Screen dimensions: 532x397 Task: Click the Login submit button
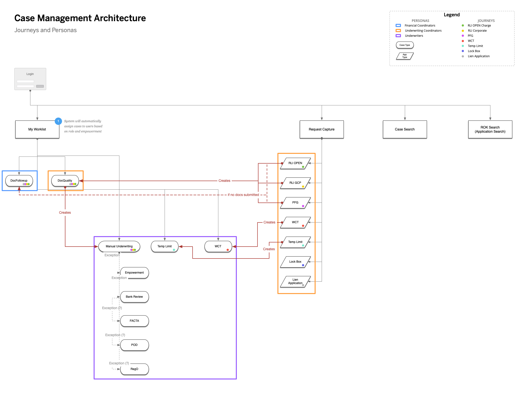[40, 86]
